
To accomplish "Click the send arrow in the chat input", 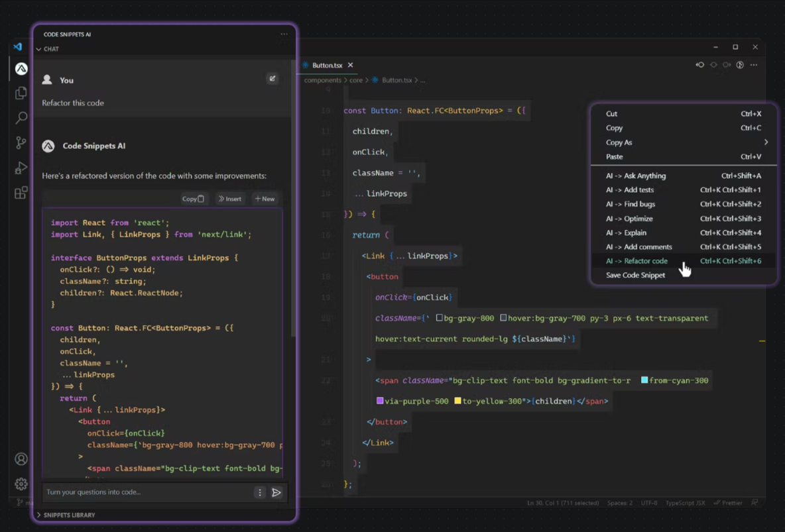I will point(278,492).
